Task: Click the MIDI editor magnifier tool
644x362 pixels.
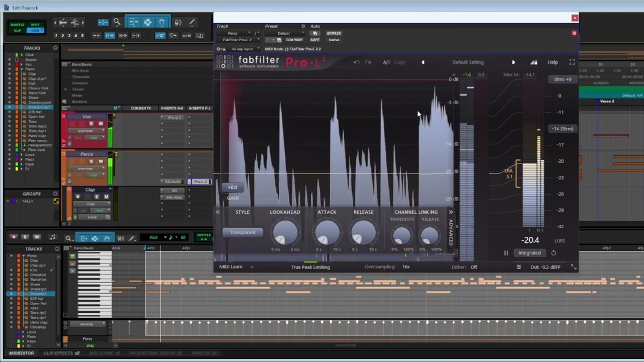Action: click(68, 238)
